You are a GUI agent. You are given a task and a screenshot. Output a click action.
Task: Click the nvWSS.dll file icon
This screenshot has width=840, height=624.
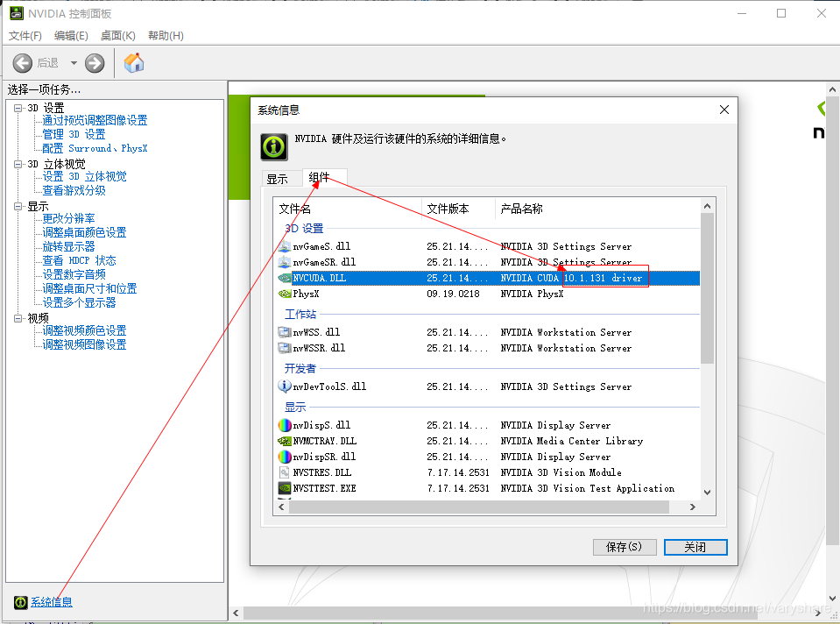285,332
